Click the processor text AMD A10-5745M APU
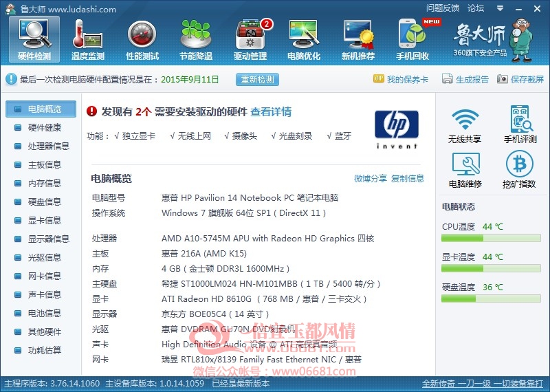This screenshot has width=550, height=392. 268,239
